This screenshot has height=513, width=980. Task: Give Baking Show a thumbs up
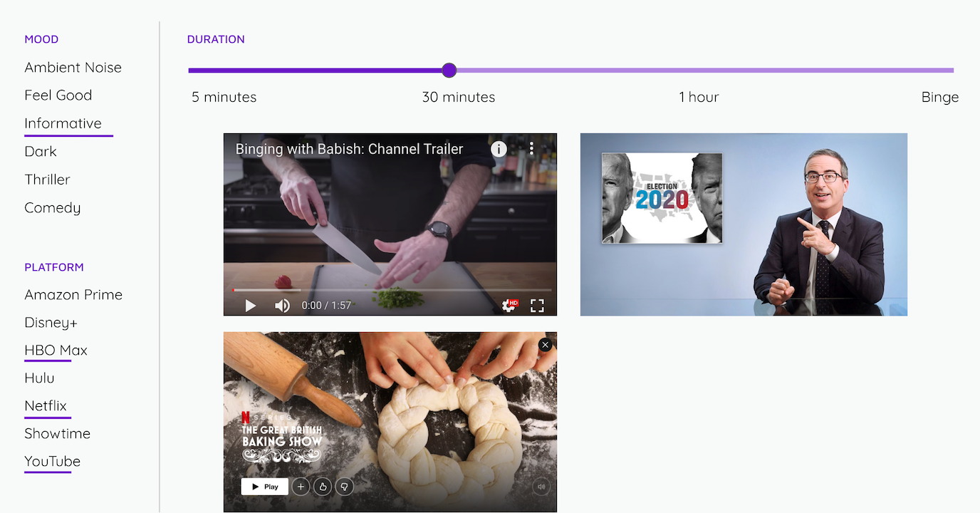coord(323,487)
